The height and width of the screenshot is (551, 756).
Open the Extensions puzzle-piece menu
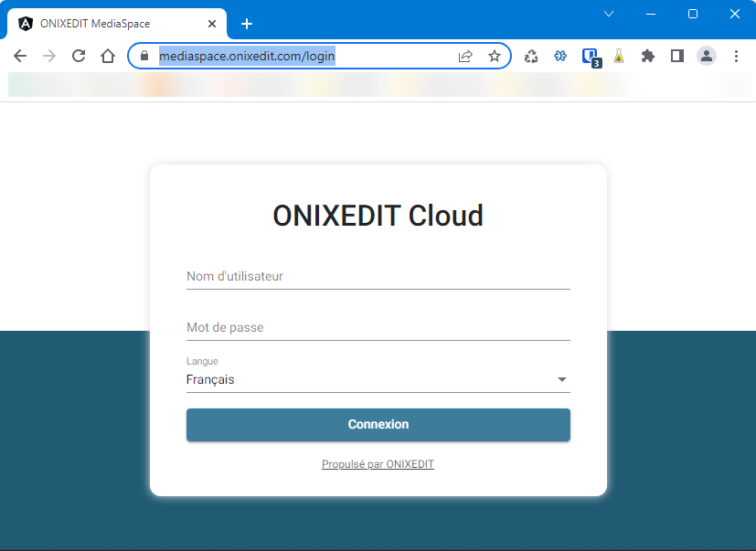click(x=648, y=56)
